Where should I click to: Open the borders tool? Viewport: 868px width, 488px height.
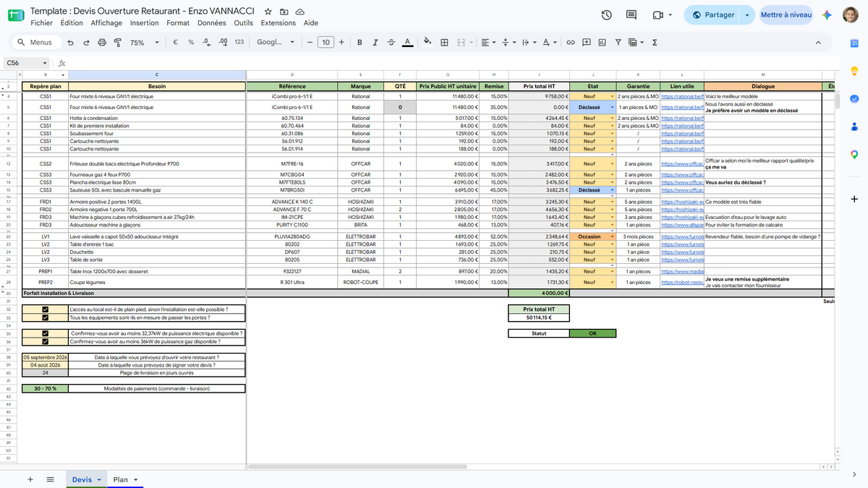(x=443, y=43)
